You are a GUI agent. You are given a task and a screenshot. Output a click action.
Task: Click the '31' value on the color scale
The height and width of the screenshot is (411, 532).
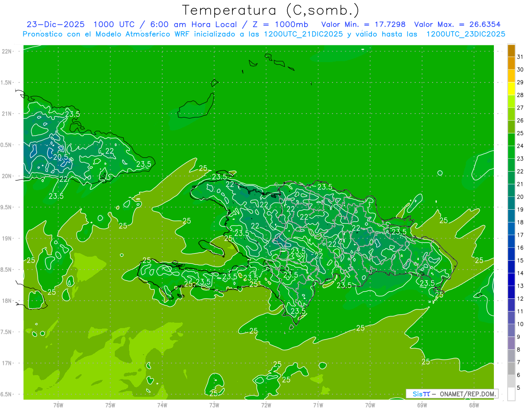[x=520, y=57]
